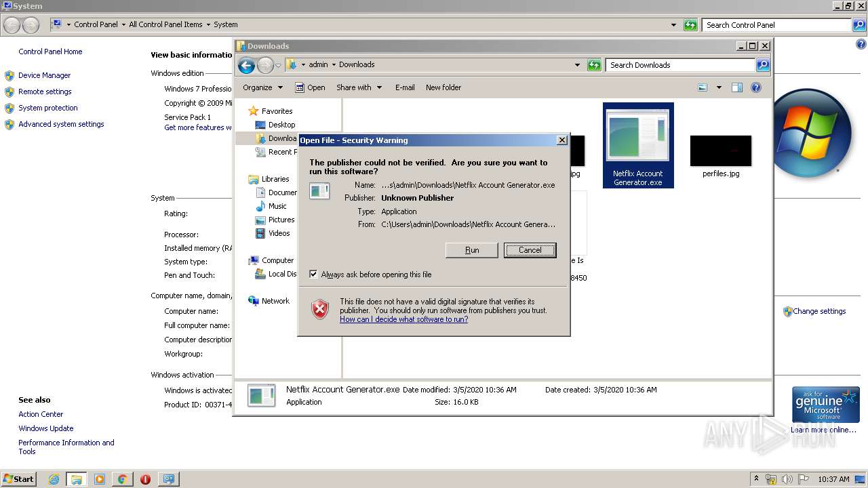This screenshot has height=488, width=868.
Task: Open Desktop in the navigation pane
Action: (275, 125)
